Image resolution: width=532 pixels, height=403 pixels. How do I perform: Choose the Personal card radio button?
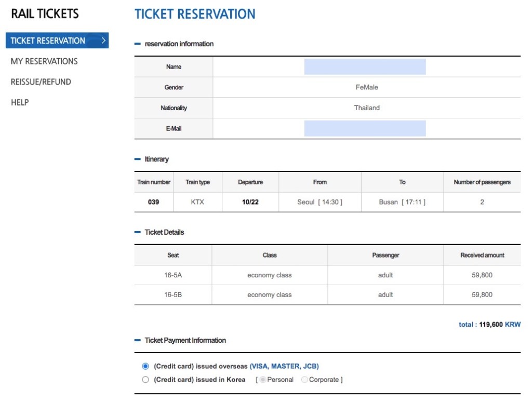click(x=263, y=380)
